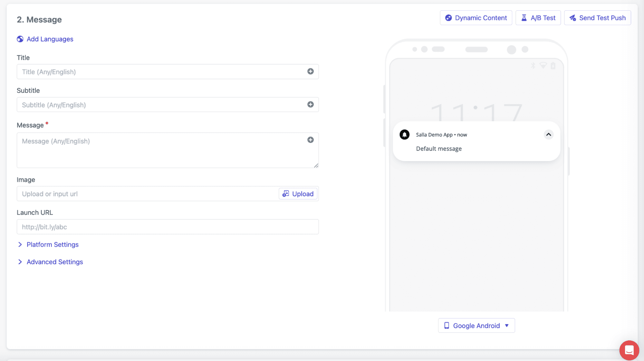
Task: Click the plus icon in Title field
Action: click(310, 71)
